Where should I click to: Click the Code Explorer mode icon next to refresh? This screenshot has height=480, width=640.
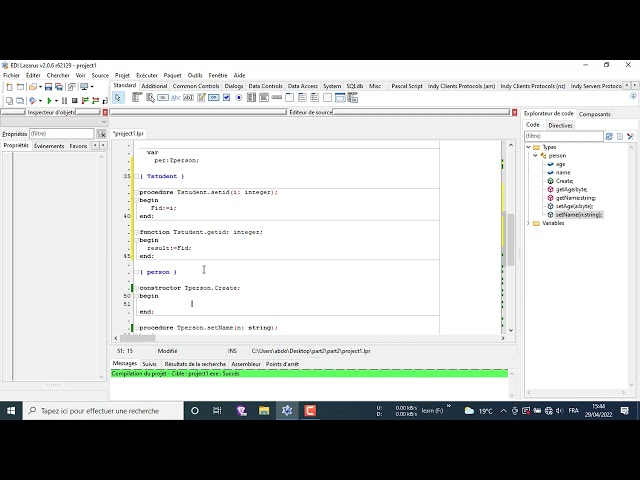pos(620,136)
